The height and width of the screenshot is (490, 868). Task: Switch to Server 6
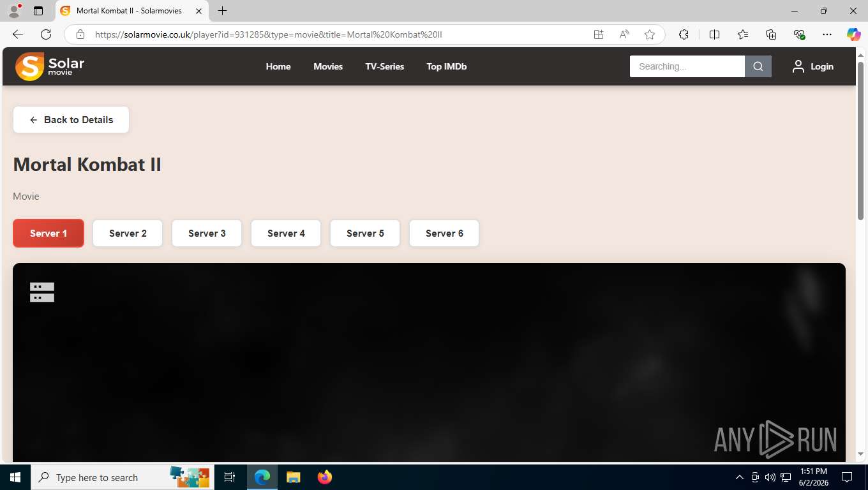coord(444,234)
